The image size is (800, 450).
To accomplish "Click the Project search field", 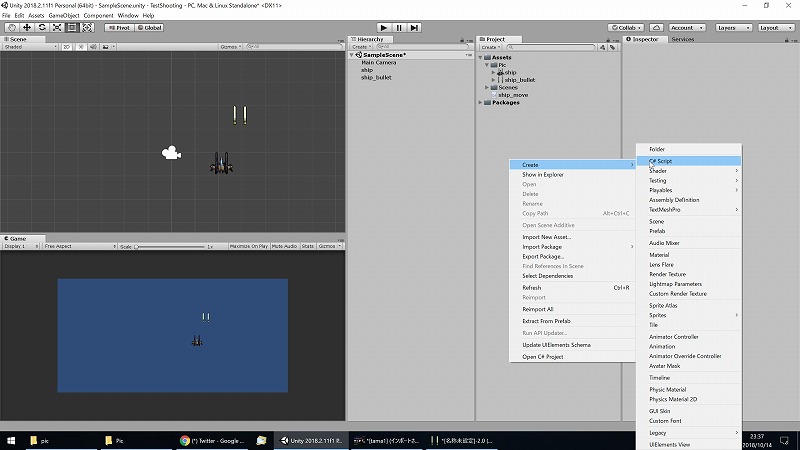I will coord(551,47).
